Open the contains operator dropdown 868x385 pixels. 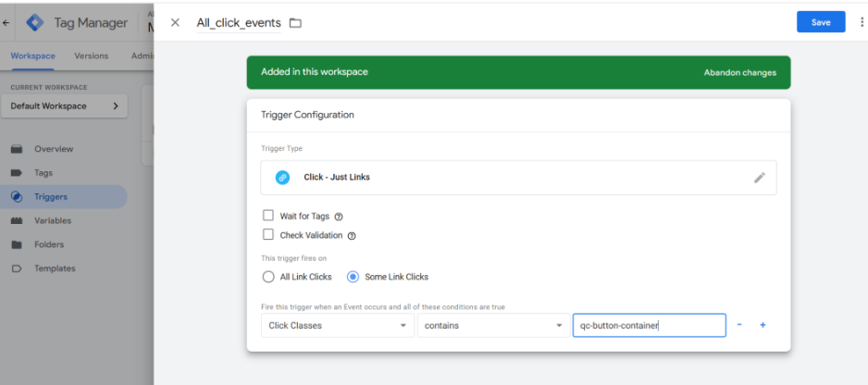492,326
